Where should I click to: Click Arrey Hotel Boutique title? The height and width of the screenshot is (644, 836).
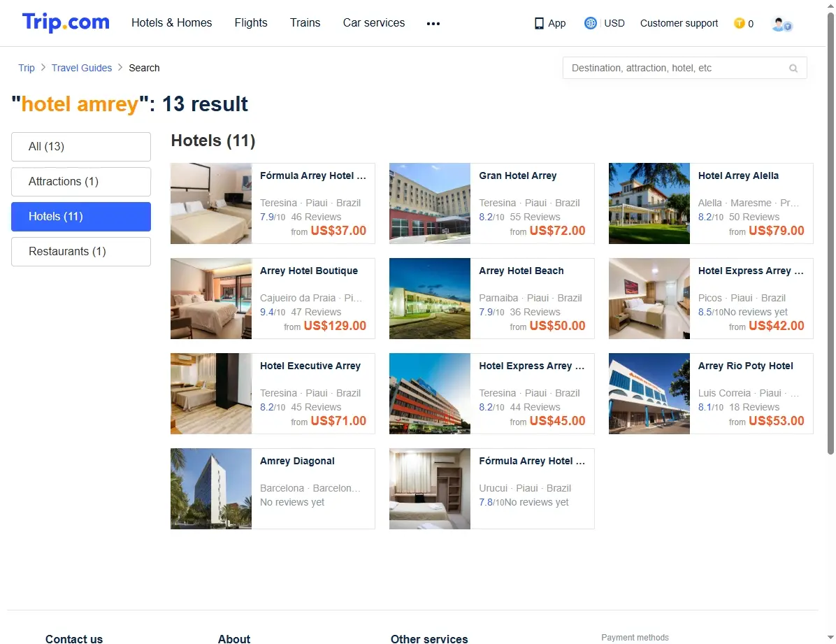309,271
